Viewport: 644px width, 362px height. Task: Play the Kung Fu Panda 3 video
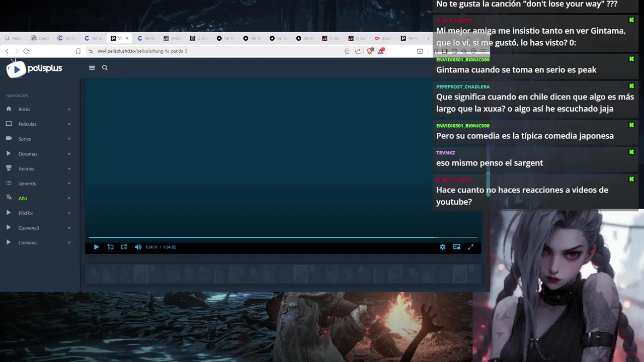coord(97,247)
